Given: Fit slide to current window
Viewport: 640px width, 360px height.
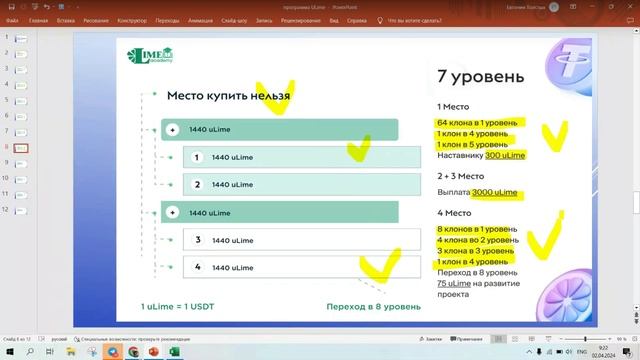Looking at the screenshot, I should 634,339.
